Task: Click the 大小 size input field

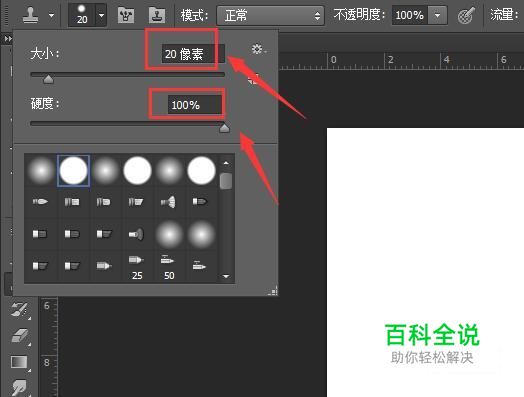Action: pyautogui.click(x=193, y=54)
